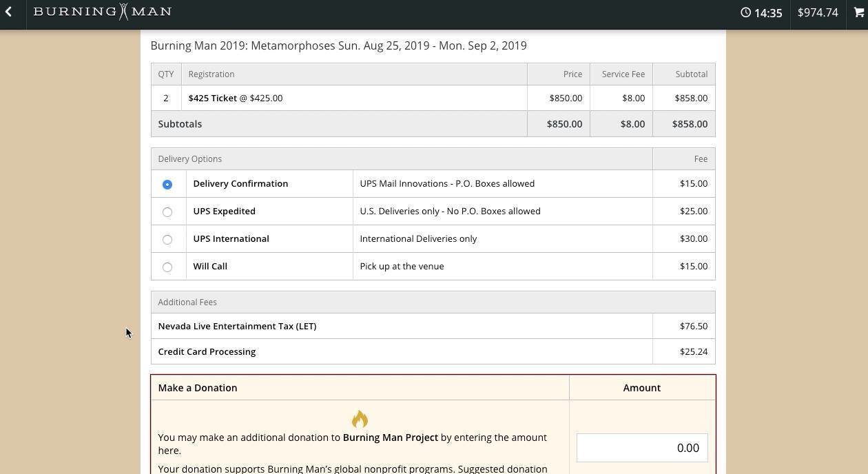Click the 'UPS Expedited' option label

(x=224, y=211)
